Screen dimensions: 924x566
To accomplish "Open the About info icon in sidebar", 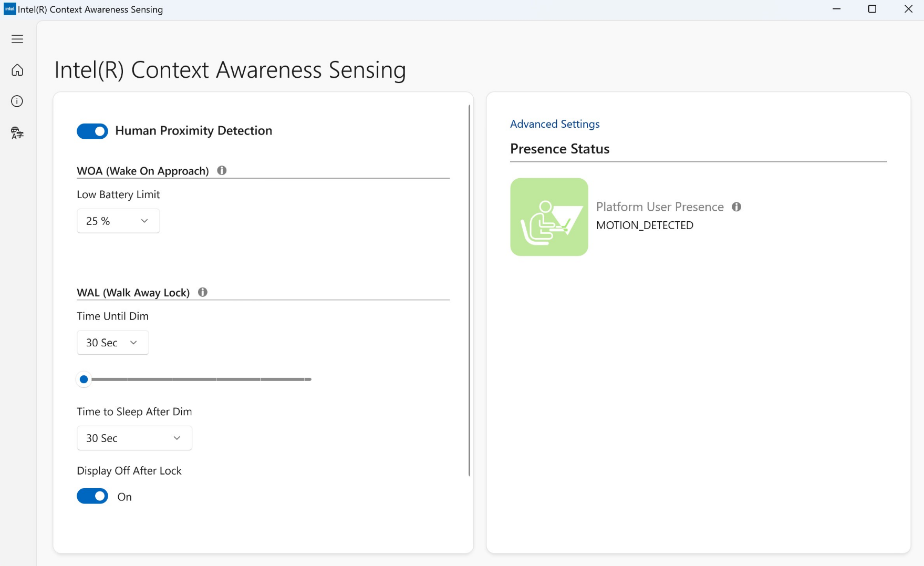I will point(17,101).
